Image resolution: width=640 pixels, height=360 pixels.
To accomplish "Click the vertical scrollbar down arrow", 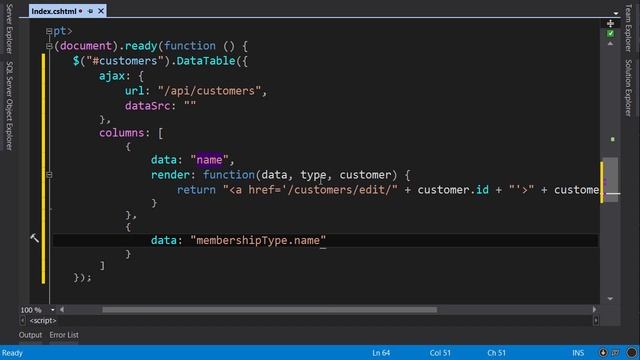I will coord(610,299).
